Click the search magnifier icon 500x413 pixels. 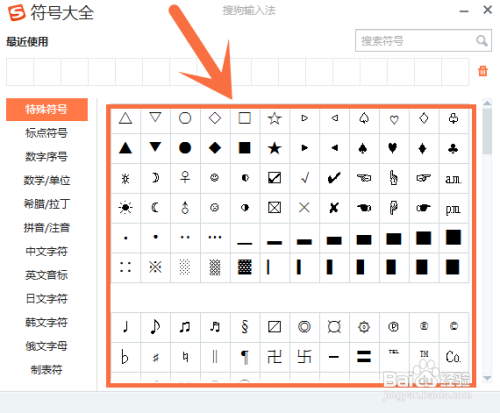tap(482, 41)
